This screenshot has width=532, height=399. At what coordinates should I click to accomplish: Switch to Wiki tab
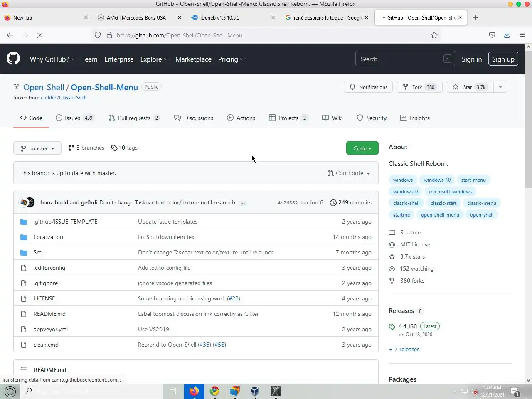(332, 118)
